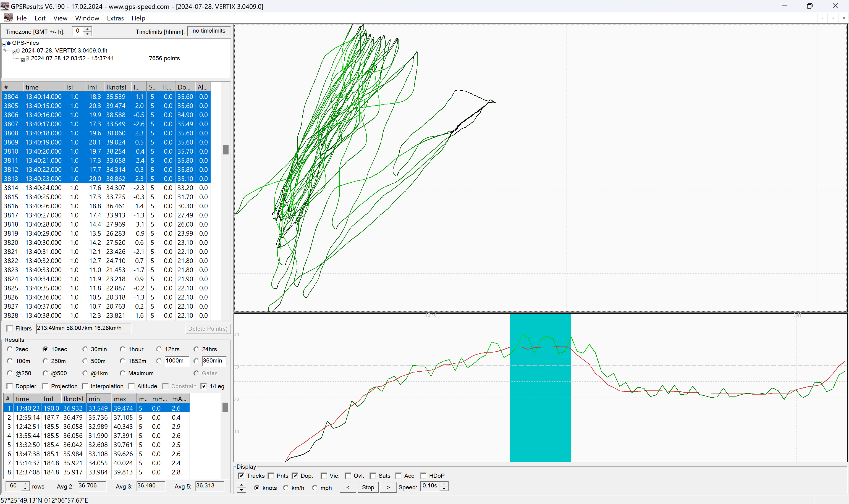849x504 pixels.
Task: Open the Edit menu
Action: tap(40, 18)
